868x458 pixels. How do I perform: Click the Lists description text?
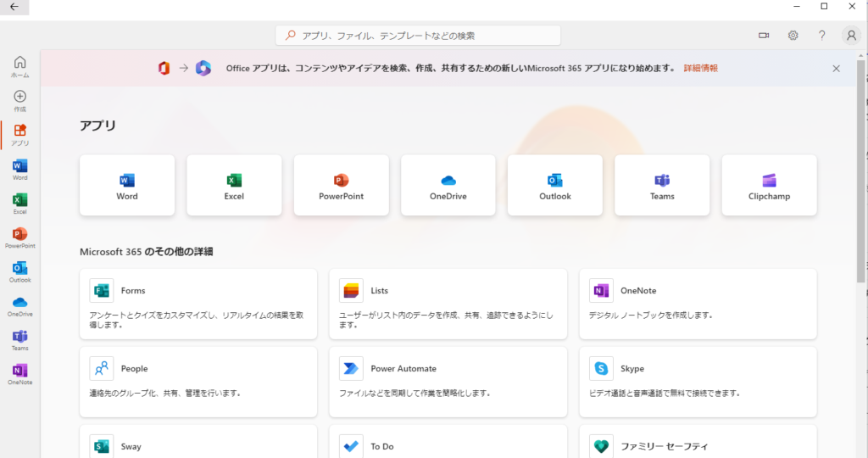446,320
